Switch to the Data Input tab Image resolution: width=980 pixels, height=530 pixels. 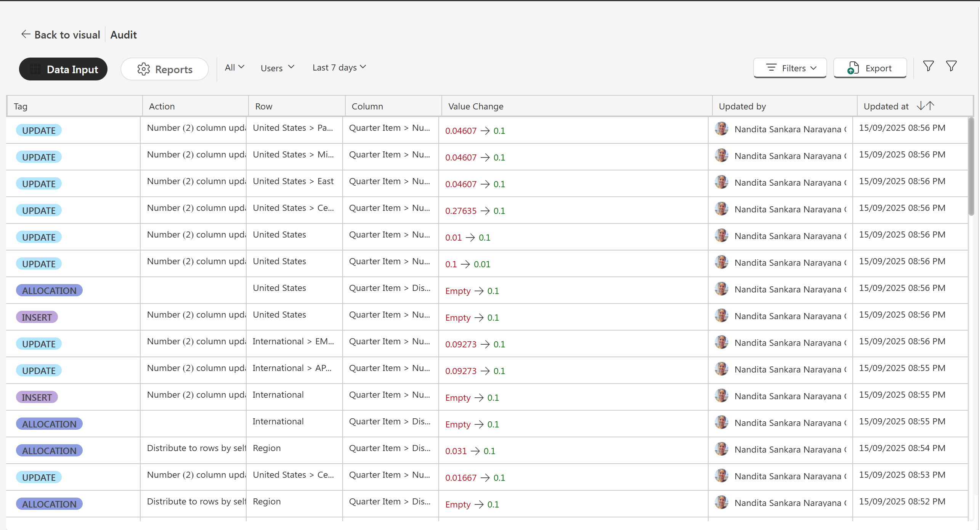tap(63, 69)
